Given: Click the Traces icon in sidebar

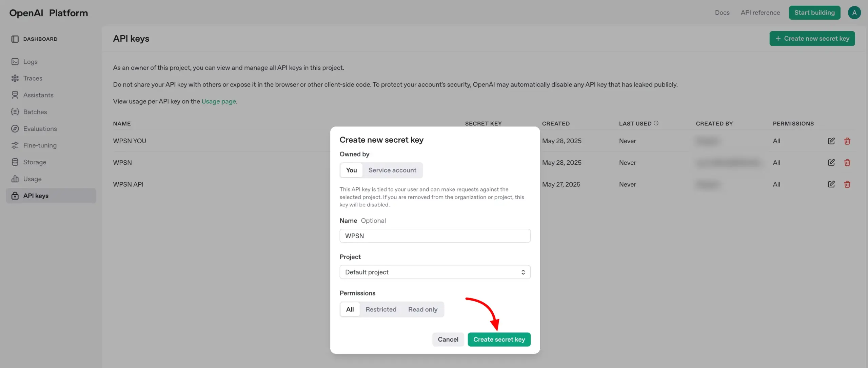Looking at the screenshot, I should click(15, 78).
